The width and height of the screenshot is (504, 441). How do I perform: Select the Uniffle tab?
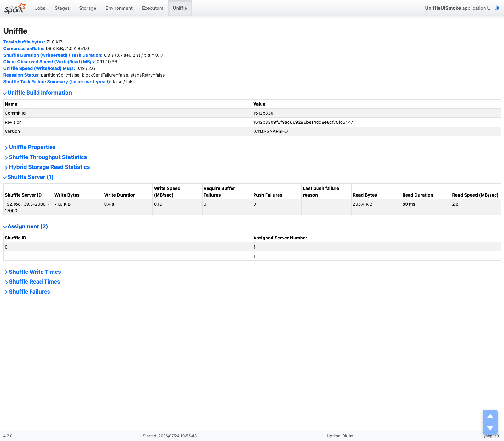click(180, 8)
